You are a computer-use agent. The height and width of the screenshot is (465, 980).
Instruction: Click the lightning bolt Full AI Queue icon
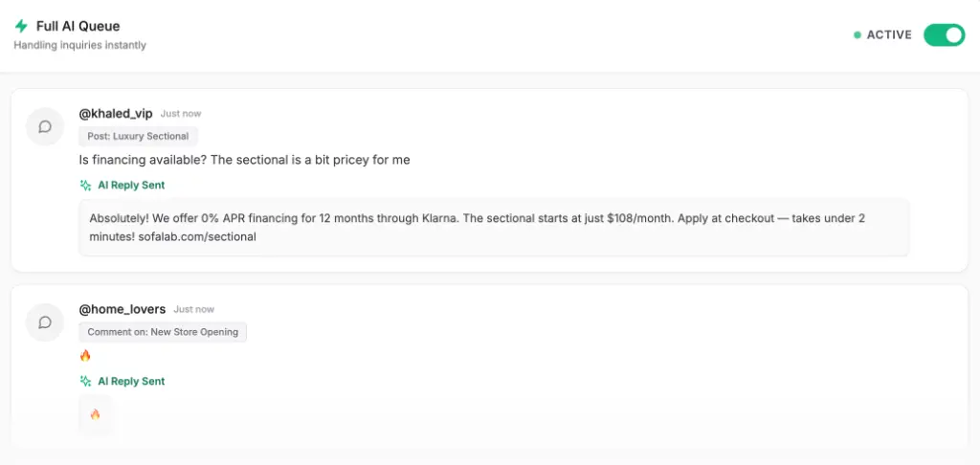[x=21, y=26]
